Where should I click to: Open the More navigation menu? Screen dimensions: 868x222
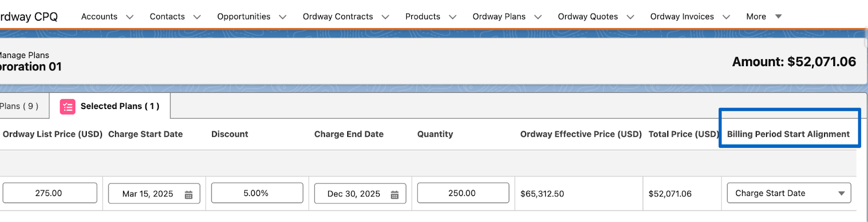(764, 17)
